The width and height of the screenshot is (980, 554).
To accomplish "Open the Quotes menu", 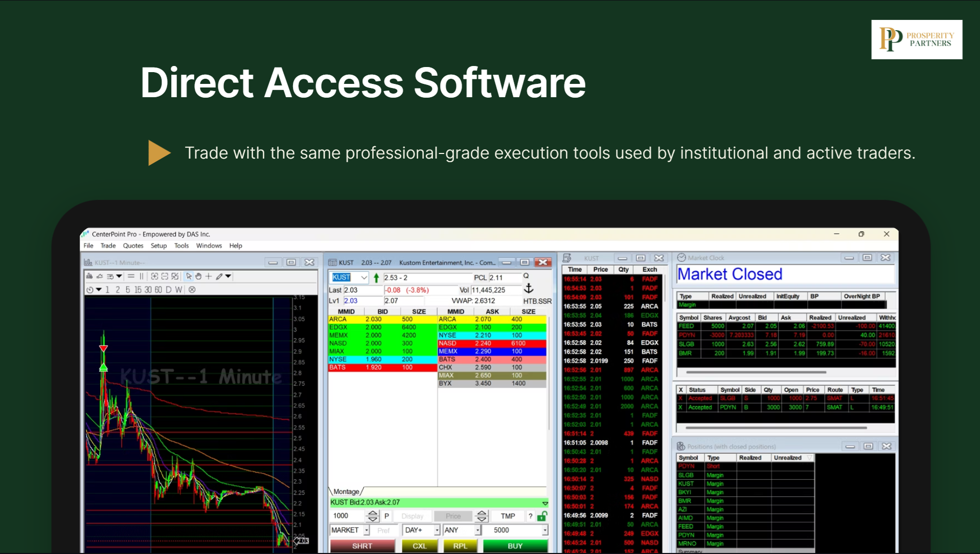I will point(133,246).
